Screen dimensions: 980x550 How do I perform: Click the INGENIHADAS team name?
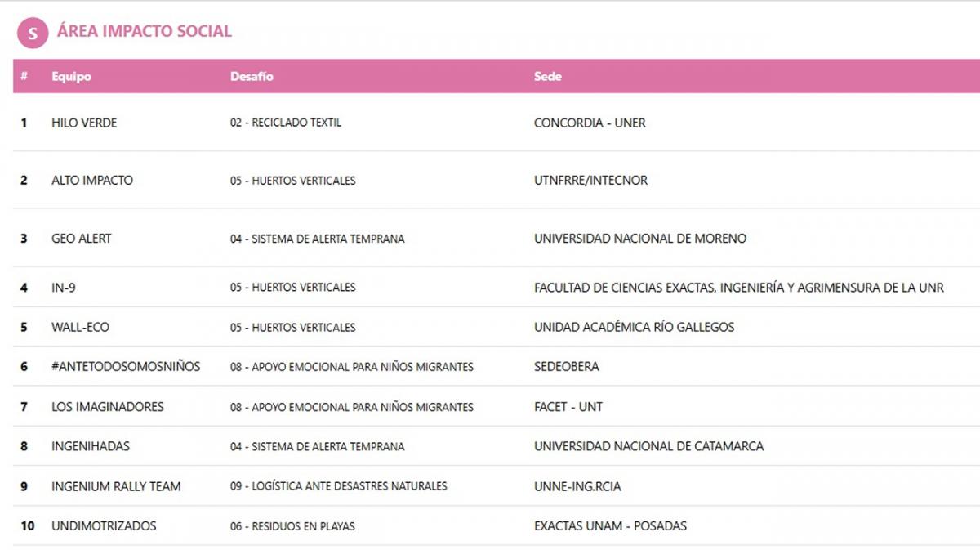[91, 447]
